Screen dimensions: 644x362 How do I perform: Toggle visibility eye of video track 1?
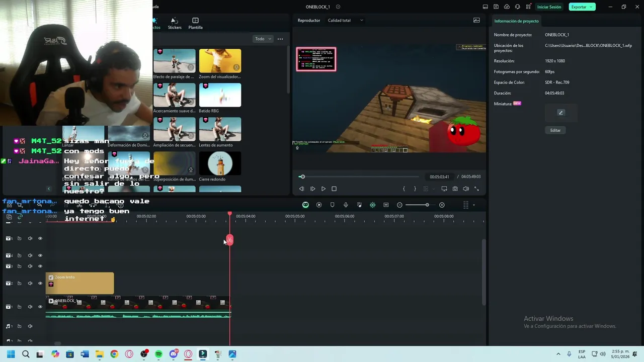[40, 307]
